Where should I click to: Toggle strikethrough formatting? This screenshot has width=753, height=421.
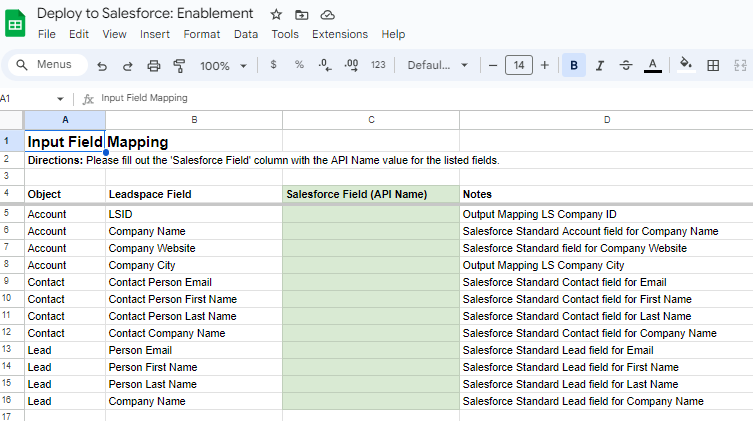626,65
